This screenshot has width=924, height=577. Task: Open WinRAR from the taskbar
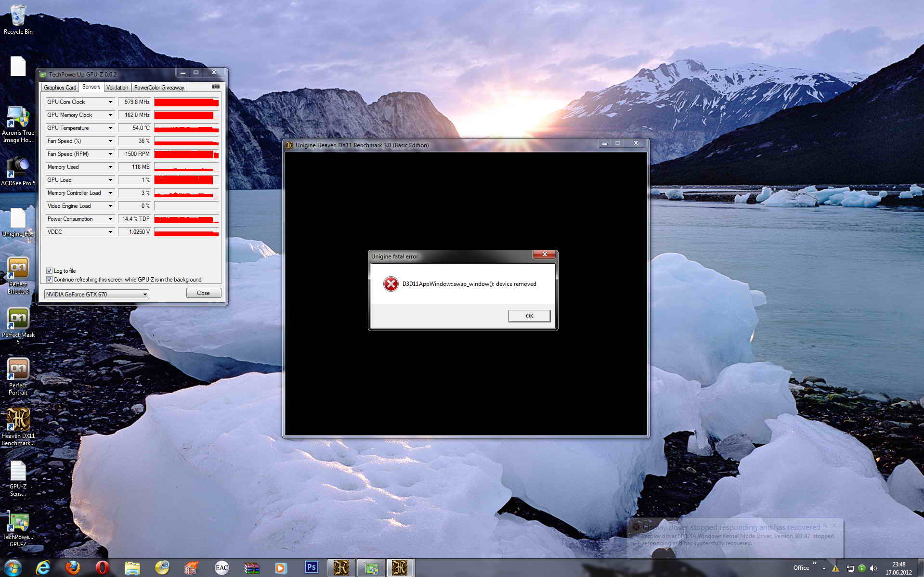251,568
